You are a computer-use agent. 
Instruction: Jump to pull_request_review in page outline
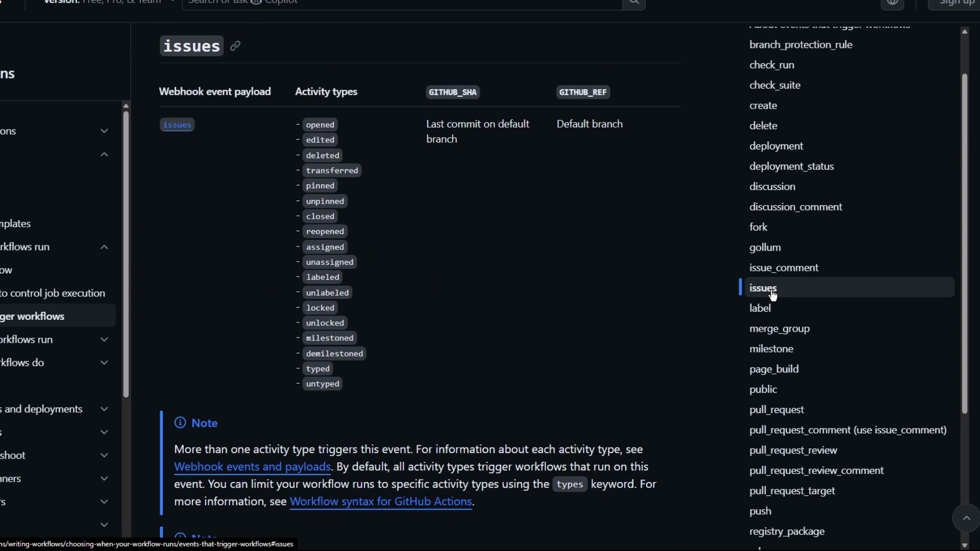point(793,450)
